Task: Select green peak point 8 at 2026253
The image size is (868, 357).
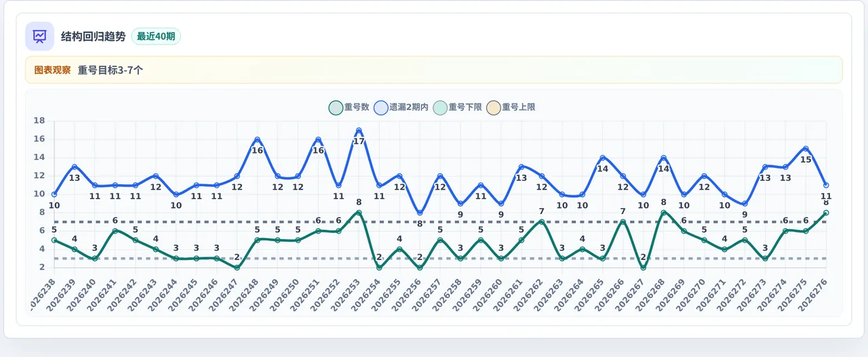Action: tap(359, 213)
